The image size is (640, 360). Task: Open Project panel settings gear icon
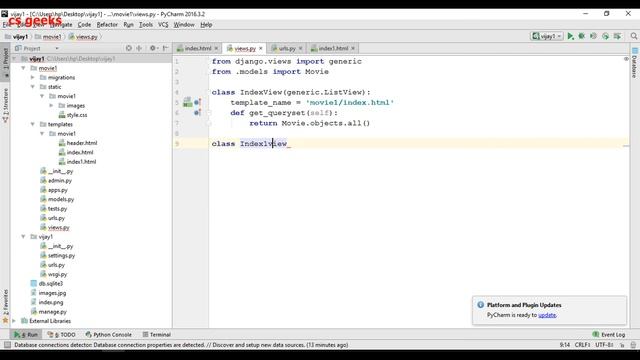click(153, 48)
